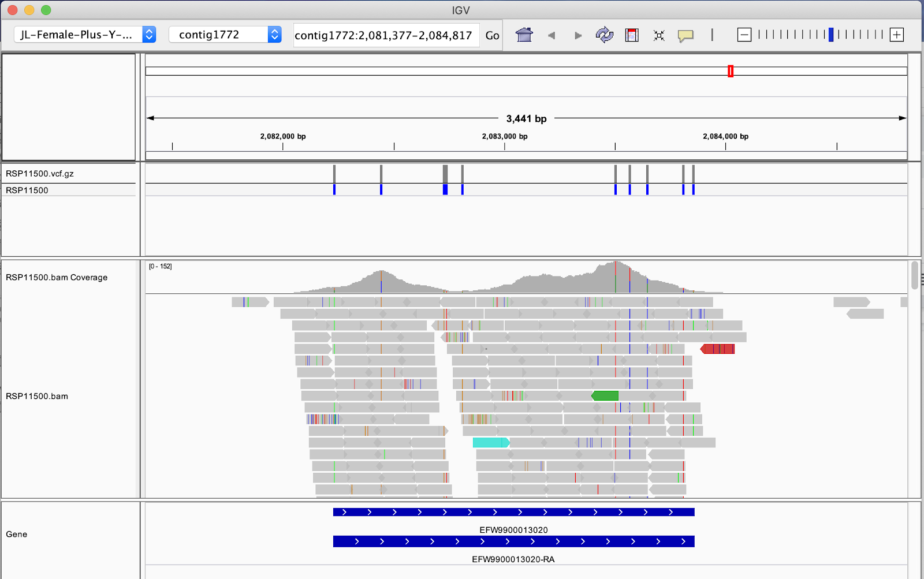
Task: Select the RSP11500.vcf.gz track name
Action: coord(40,174)
